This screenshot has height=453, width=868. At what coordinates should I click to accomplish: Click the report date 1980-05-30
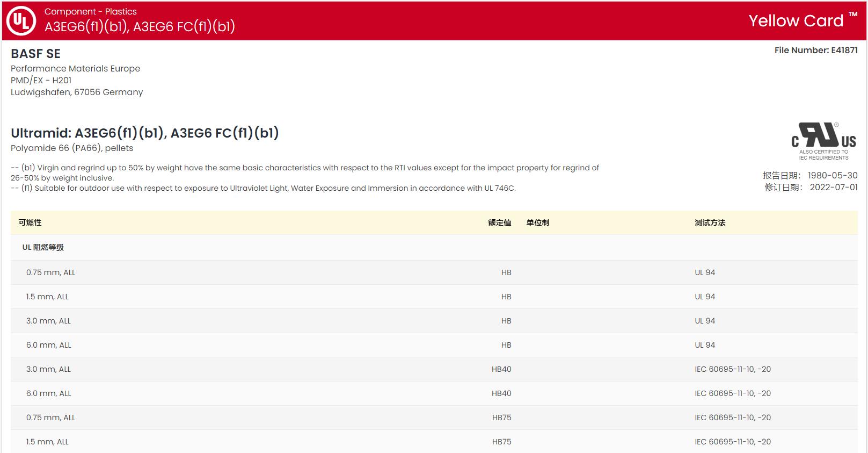pos(833,175)
